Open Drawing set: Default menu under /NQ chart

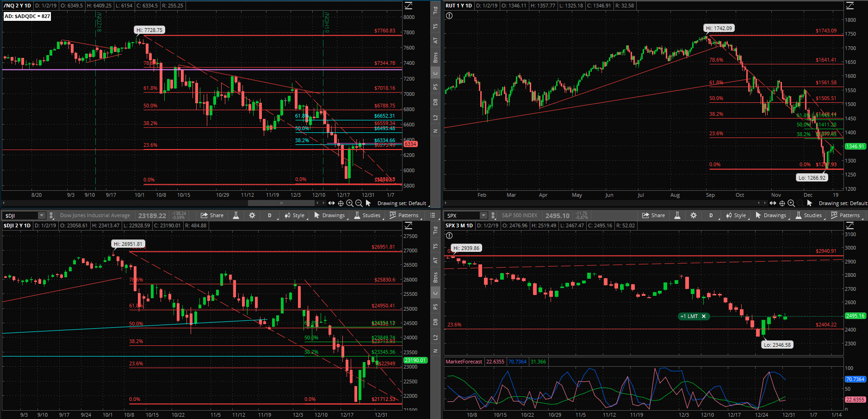pos(402,203)
